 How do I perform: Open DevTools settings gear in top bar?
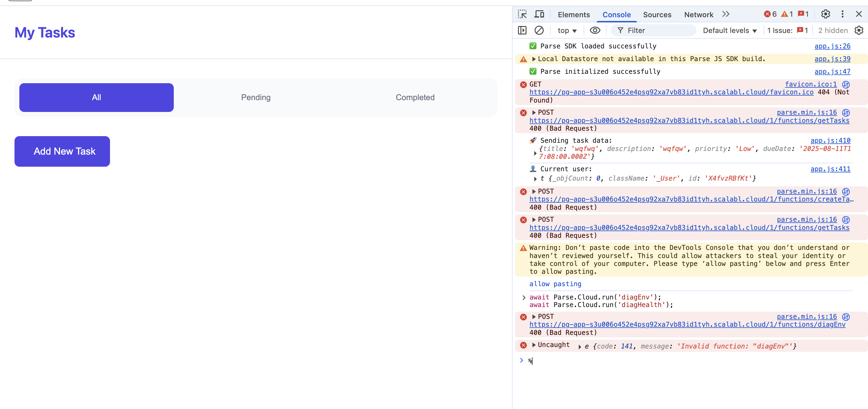(825, 14)
